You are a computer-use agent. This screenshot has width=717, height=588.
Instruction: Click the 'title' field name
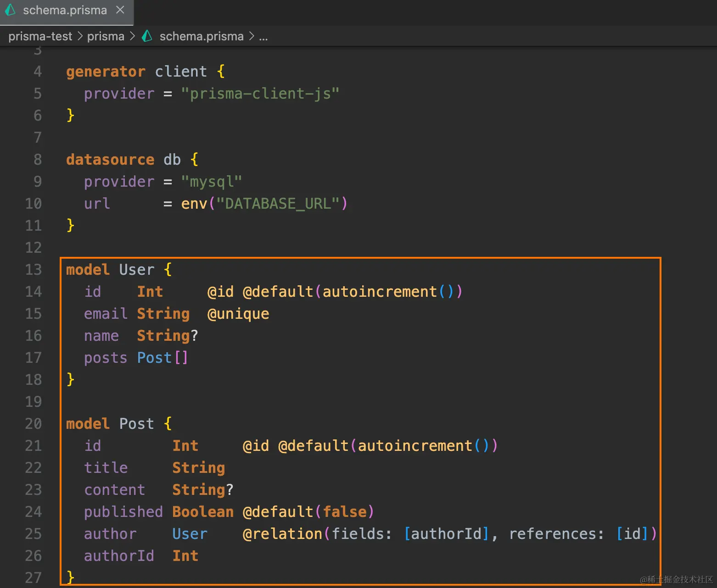point(106,468)
